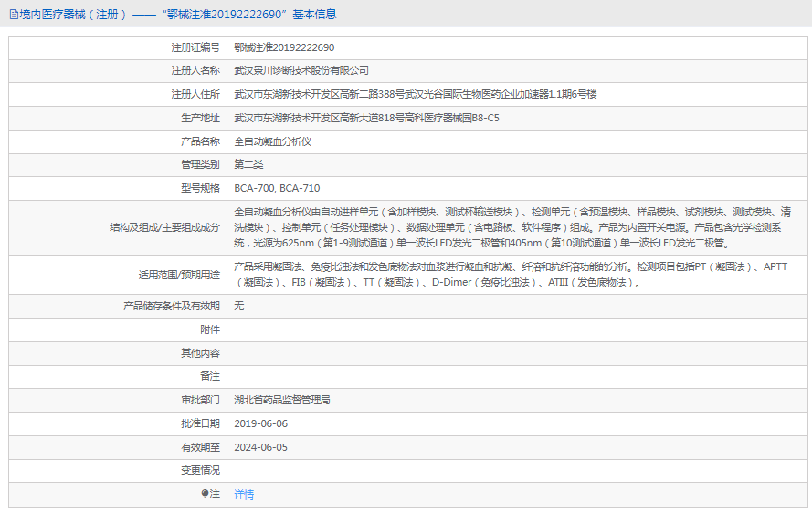Click the 其他内容 label

pos(200,353)
